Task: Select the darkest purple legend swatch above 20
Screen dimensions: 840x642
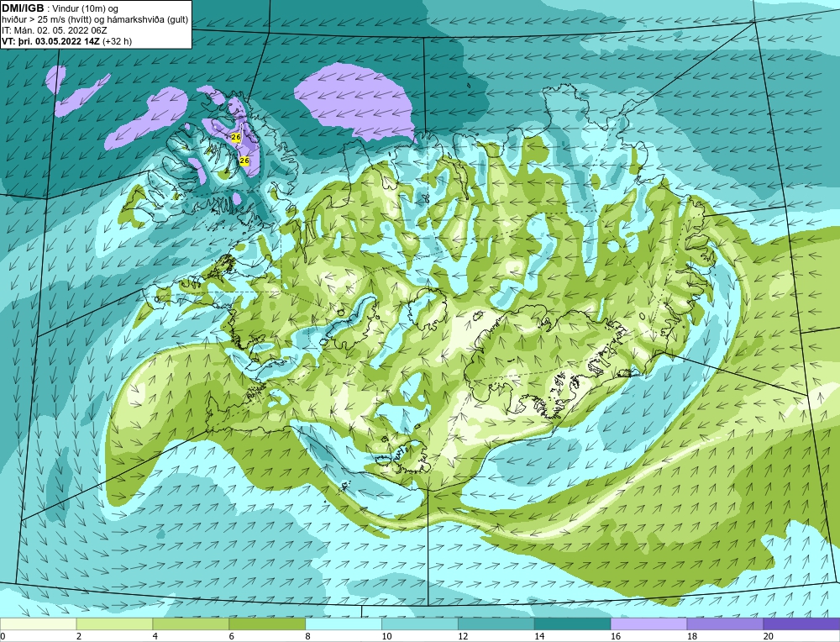Action: (x=801, y=624)
